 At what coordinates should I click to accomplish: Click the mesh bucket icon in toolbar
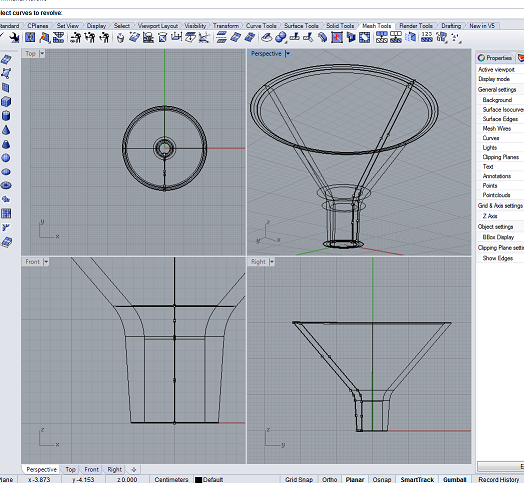tap(120, 37)
